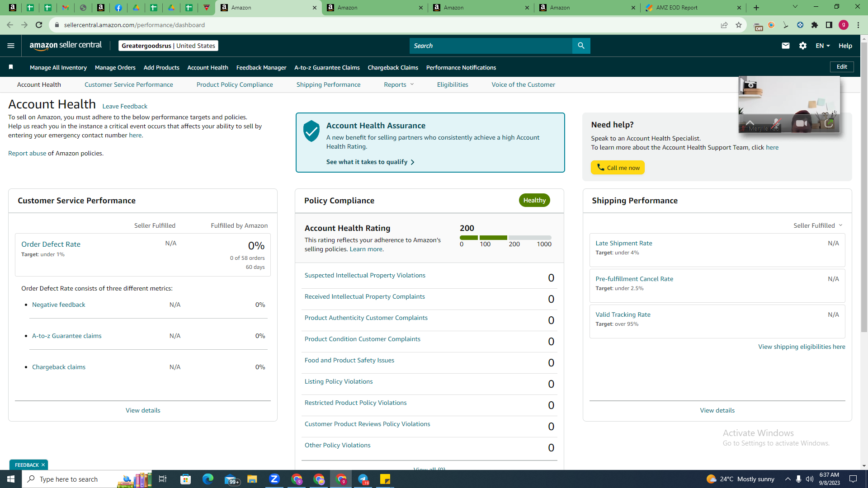This screenshot has width=868, height=488.
Task: Click the Call me now button
Action: (x=618, y=168)
